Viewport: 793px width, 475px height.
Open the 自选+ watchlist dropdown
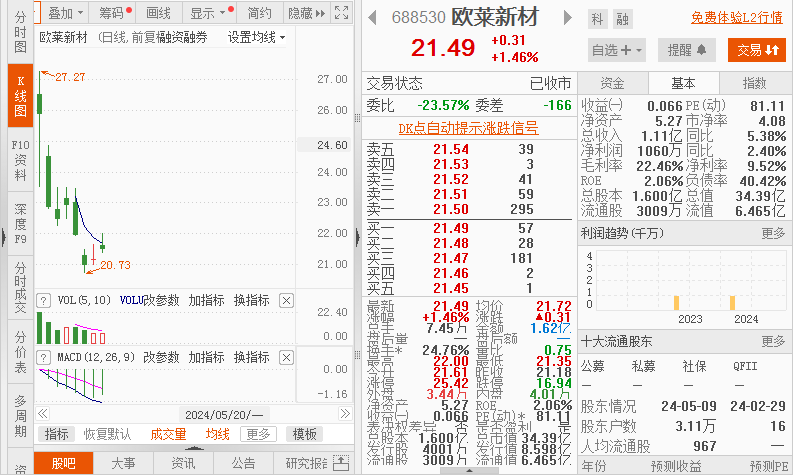616,50
